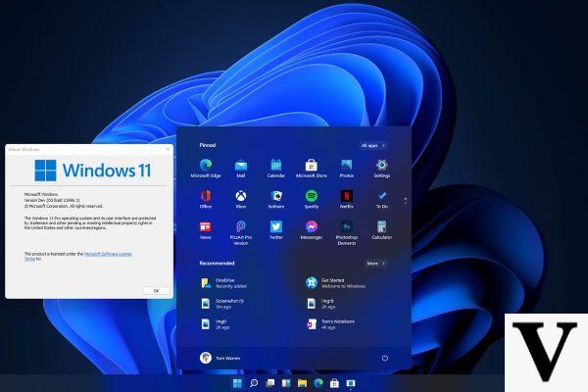Open Microsoft Edge from pinned apps
The height and width of the screenshot is (392, 588).
click(206, 168)
